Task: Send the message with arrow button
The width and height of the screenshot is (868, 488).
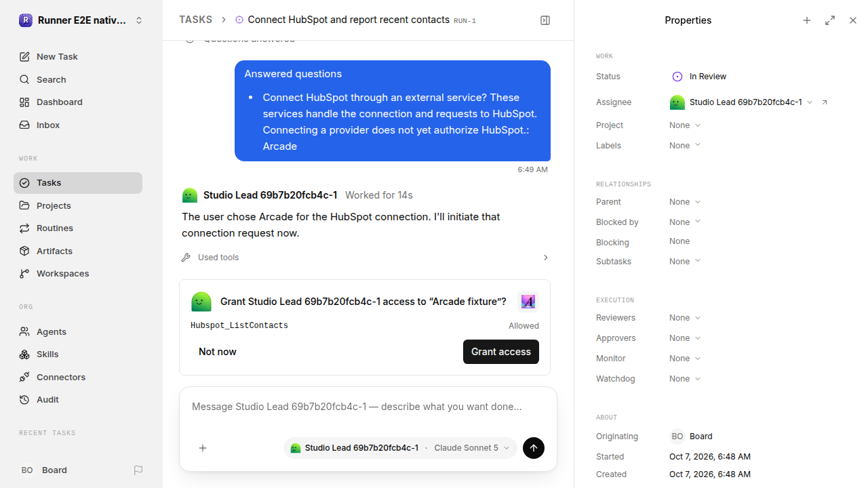Action: 534,448
